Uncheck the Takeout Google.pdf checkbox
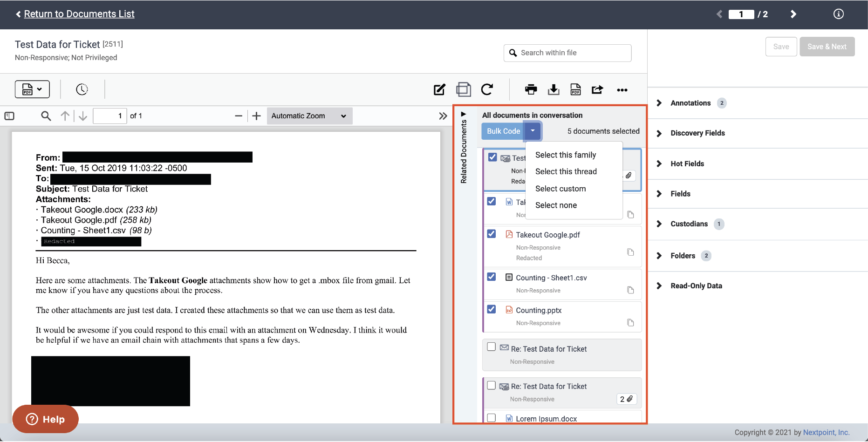The height and width of the screenshot is (442, 868). point(491,234)
